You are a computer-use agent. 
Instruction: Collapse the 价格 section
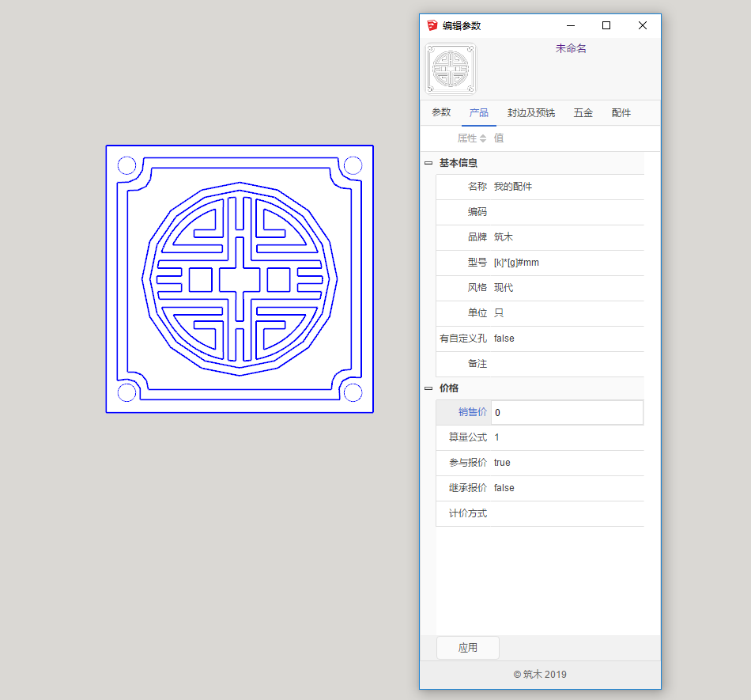pos(428,388)
